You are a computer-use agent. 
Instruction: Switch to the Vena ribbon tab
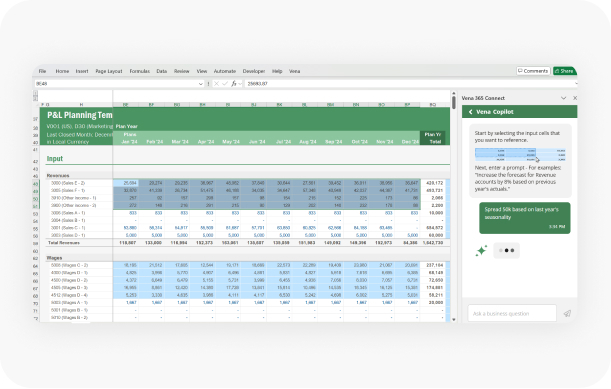click(x=295, y=71)
